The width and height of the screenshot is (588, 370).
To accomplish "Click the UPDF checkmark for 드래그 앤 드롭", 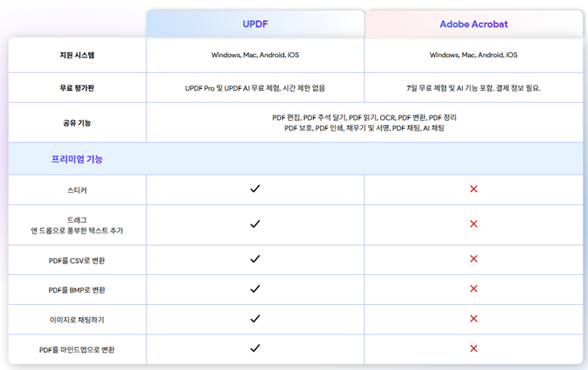I will pyautogui.click(x=255, y=224).
